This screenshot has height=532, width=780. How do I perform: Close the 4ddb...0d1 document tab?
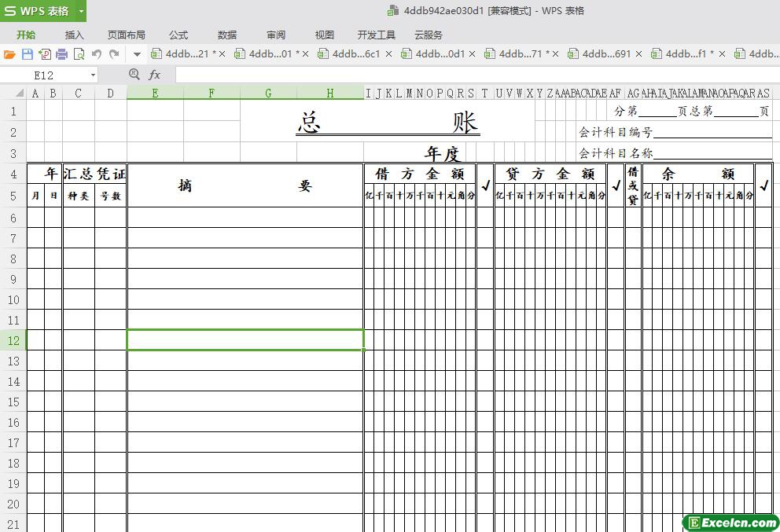coord(472,53)
